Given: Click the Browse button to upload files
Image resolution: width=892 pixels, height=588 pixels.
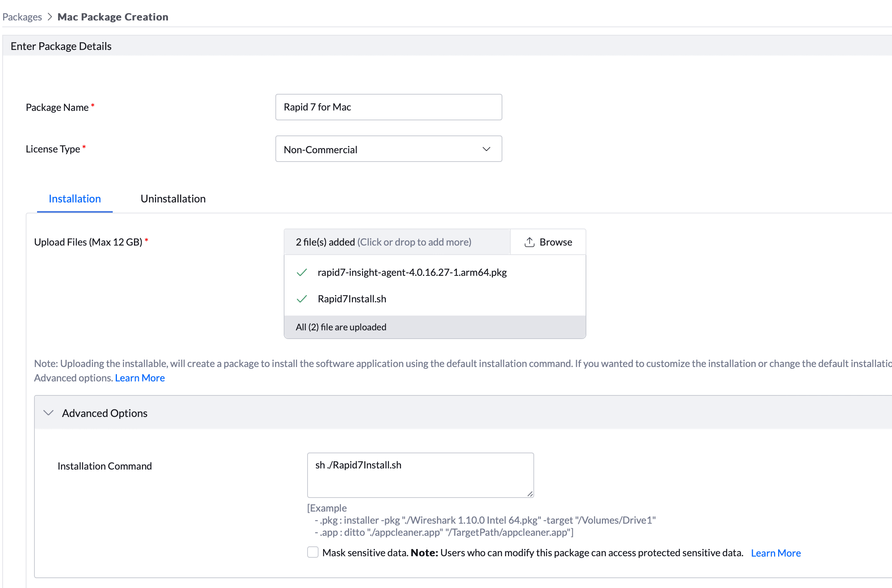Looking at the screenshot, I should click(548, 242).
